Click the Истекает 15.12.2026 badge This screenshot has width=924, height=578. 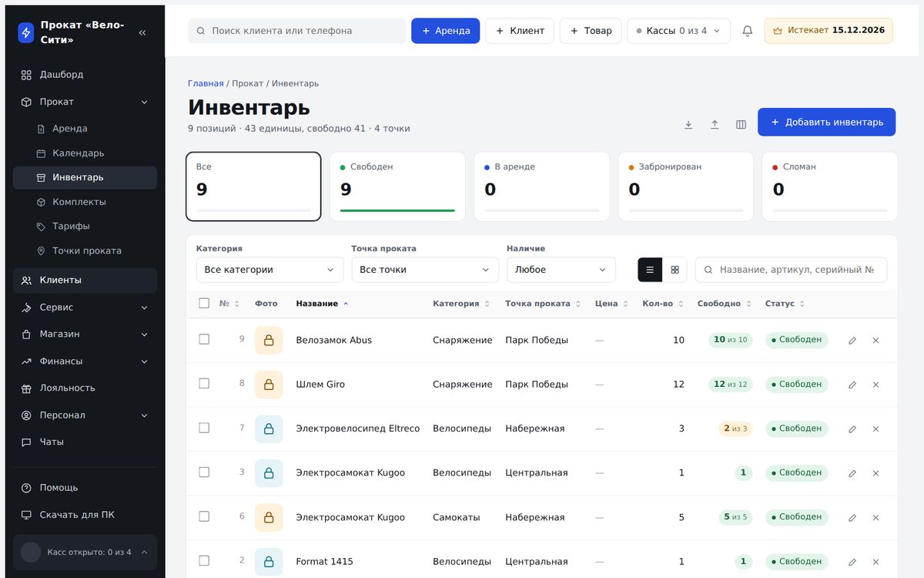click(x=829, y=31)
